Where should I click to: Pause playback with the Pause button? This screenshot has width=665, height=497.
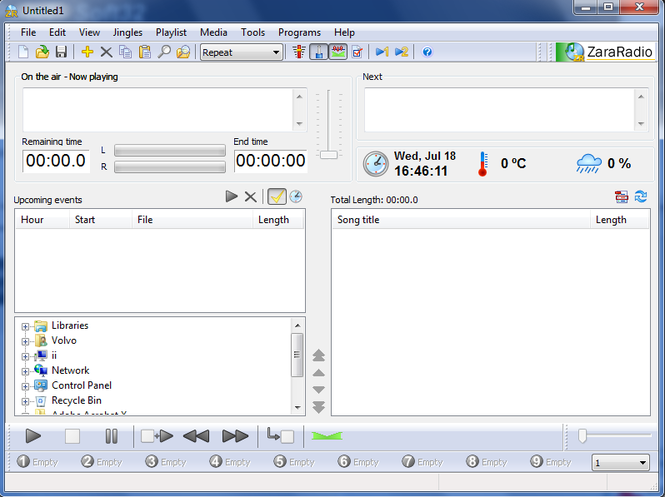click(x=112, y=436)
